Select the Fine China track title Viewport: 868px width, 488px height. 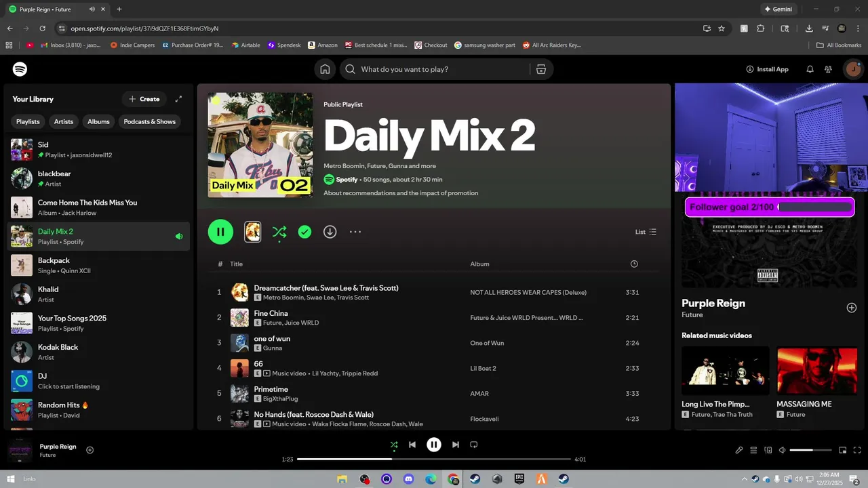271,313
